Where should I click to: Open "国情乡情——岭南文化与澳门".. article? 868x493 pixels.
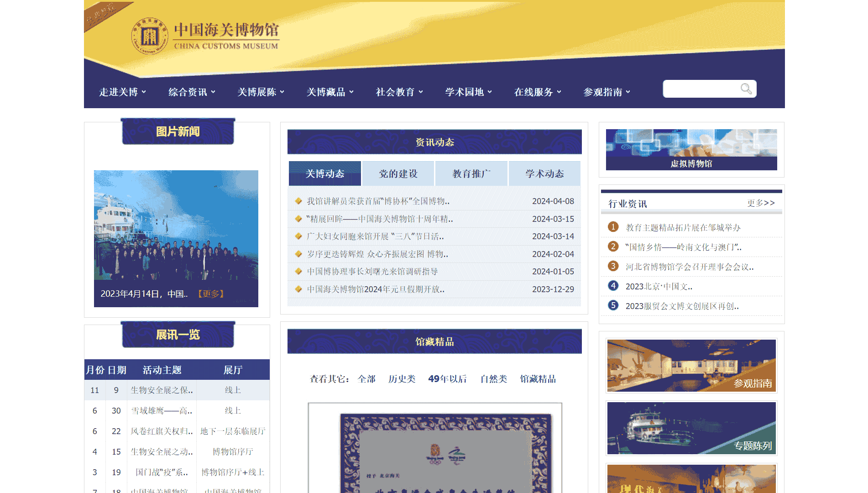click(683, 247)
